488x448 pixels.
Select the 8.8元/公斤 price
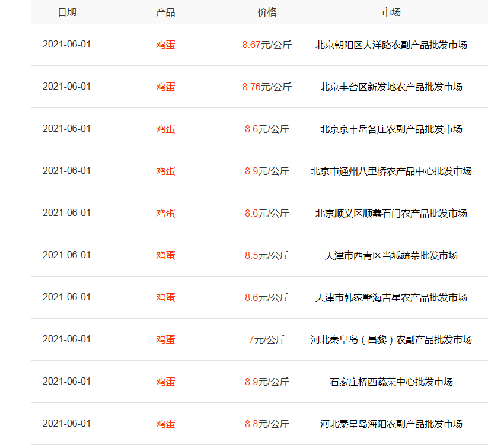click(x=267, y=424)
